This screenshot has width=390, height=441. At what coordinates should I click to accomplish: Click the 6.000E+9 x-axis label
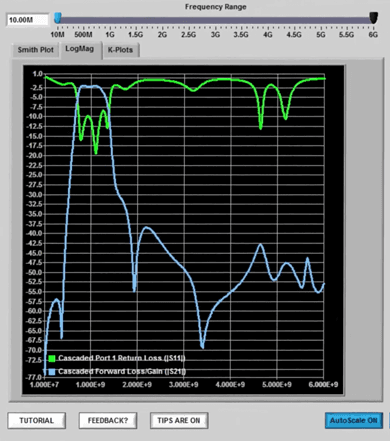(x=323, y=385)
